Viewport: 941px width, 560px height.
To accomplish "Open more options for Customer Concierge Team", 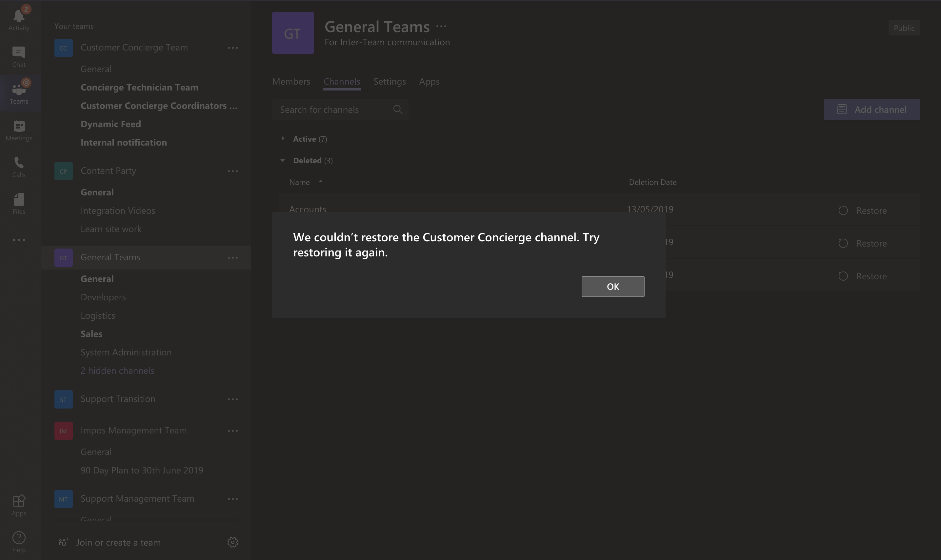I will [x=232, y=48].
